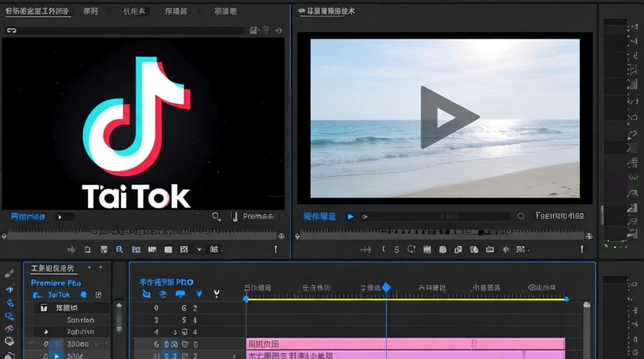This screenshot has width=644, height=359.
Task: Click the magnifier icon under the beach preview
Action: coord(521,216)
